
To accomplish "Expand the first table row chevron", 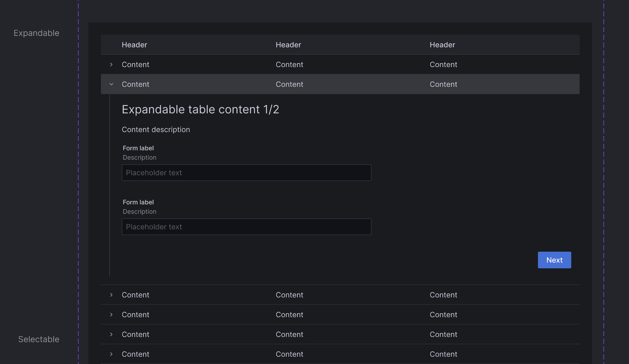I will click(111, 64).
